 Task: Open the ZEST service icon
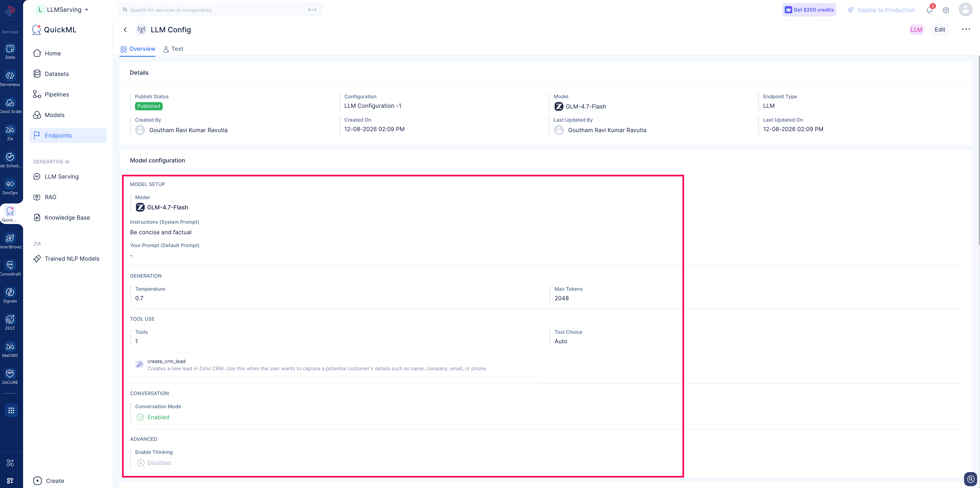[x=10, y=319]
